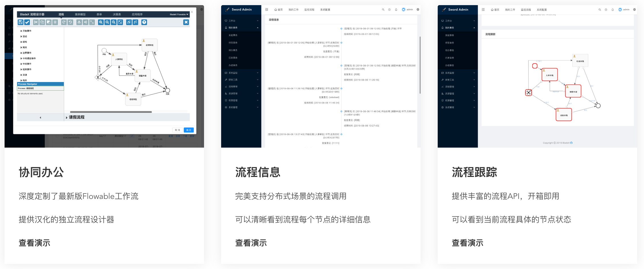Click 查看演示 under the 流程跟踪 card
Screen dimensions: 644x269
pos(468,243)
